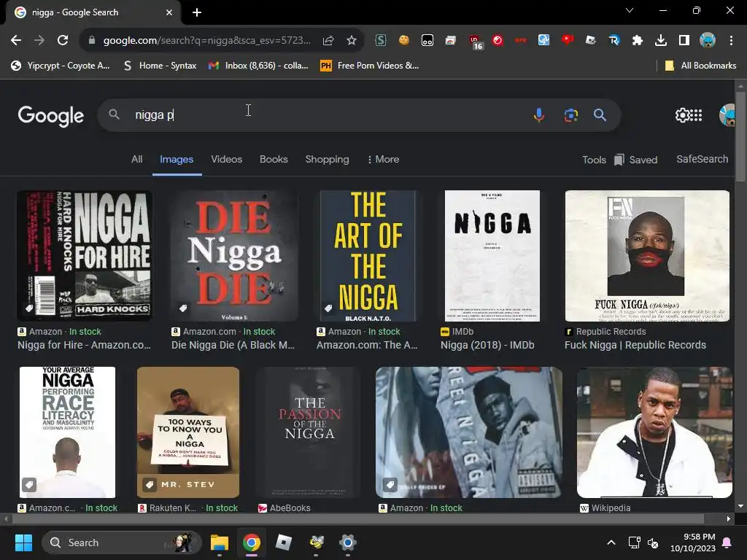Open the extension icon with badge 16

[475, 42]
